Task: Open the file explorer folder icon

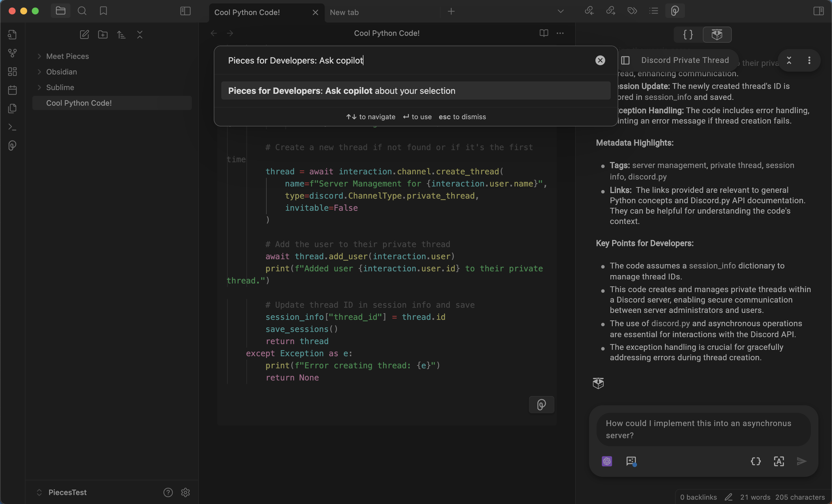Action: [60, 11]
